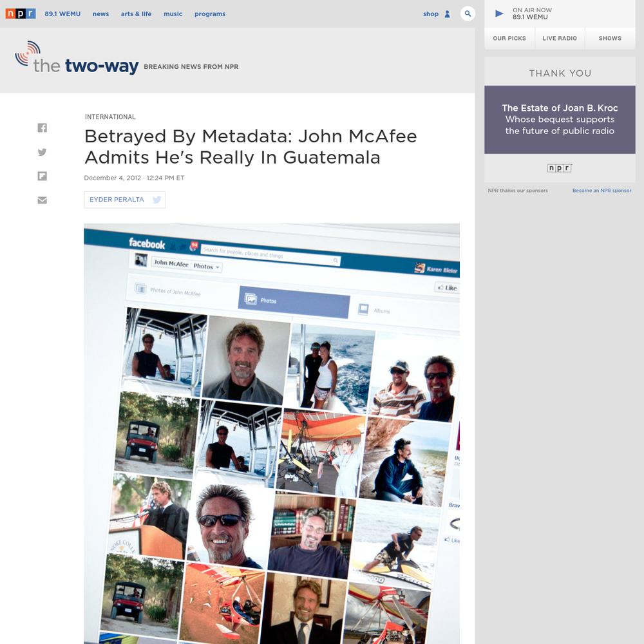Select the Shows tab
Viewport: 644px width, 644px height.
tap(610, 38)
